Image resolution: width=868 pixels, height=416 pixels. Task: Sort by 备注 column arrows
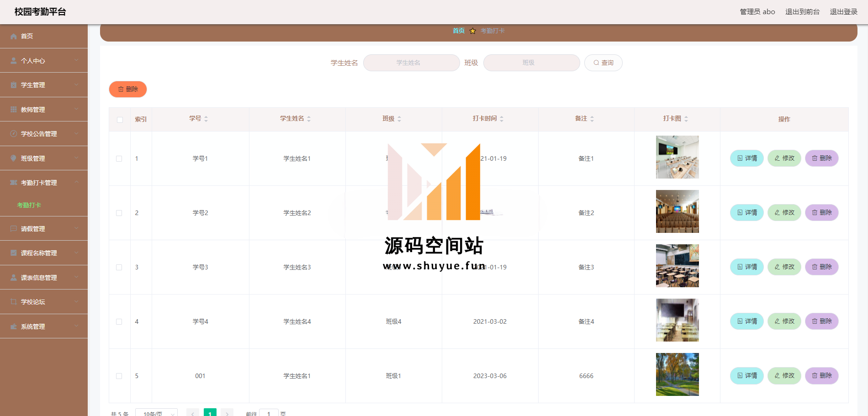pyautogui.click(x=592, y=119)
